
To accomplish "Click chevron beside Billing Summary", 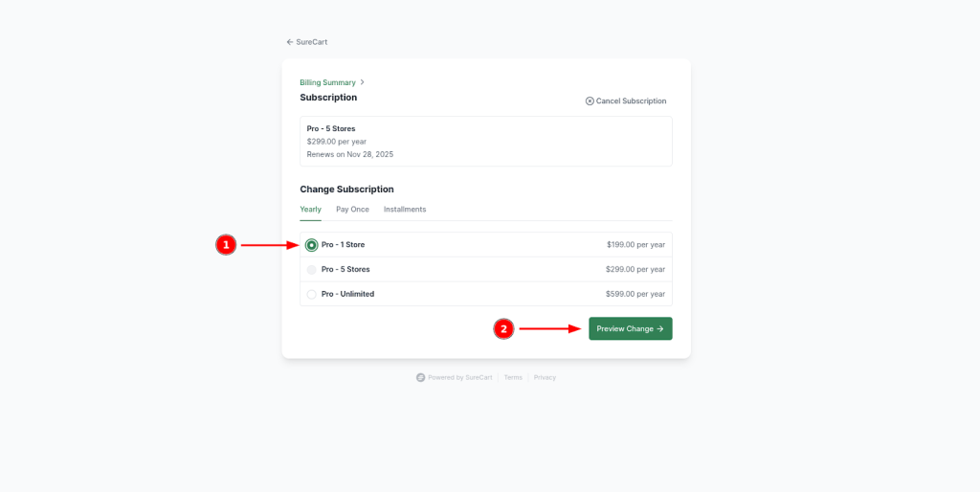I will pyautogui.click(x=363, y=82).
